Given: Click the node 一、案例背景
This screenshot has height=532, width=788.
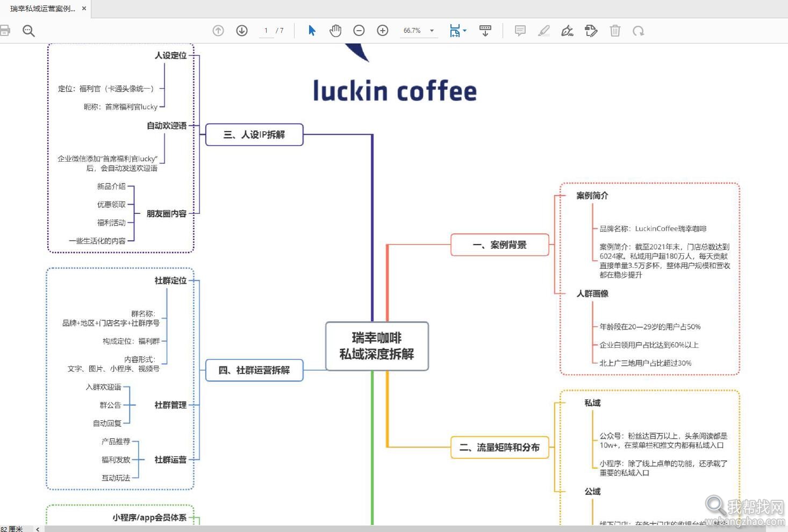Looking at the screenshot, I should point(500,245).
